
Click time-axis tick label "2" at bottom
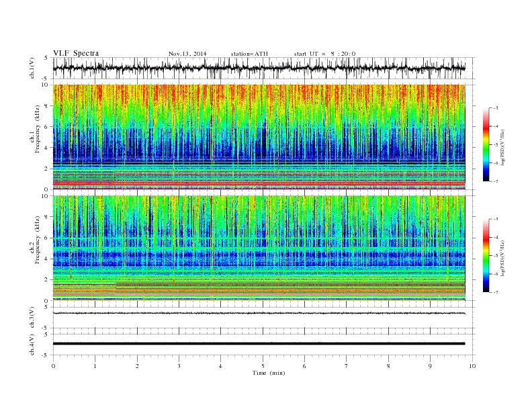[x=137, y=366]
